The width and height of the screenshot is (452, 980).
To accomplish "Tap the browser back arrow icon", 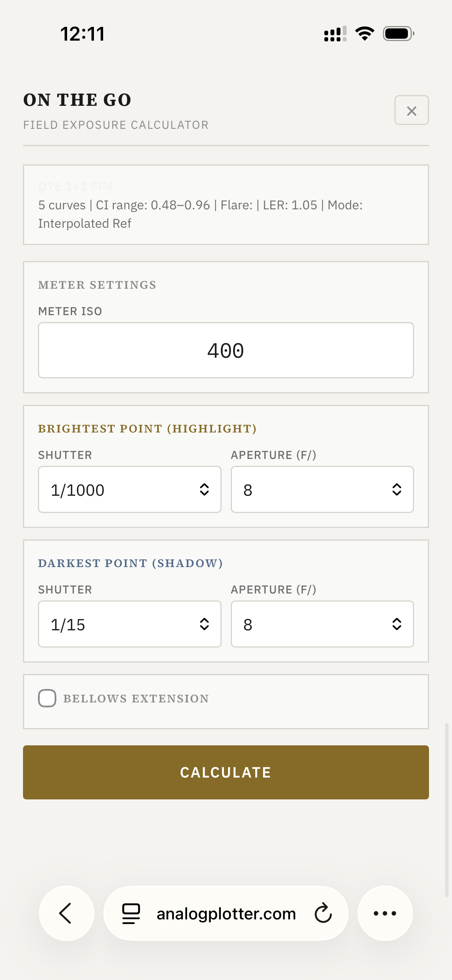I will pyautogui.click(x=66, y=913).
